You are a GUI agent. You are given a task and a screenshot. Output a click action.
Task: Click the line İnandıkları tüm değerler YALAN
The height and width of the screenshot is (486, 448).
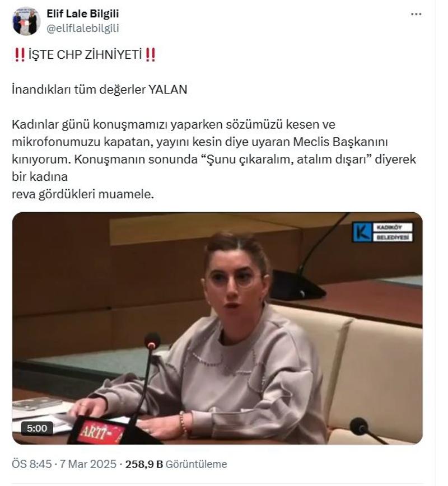coord(100,90)
